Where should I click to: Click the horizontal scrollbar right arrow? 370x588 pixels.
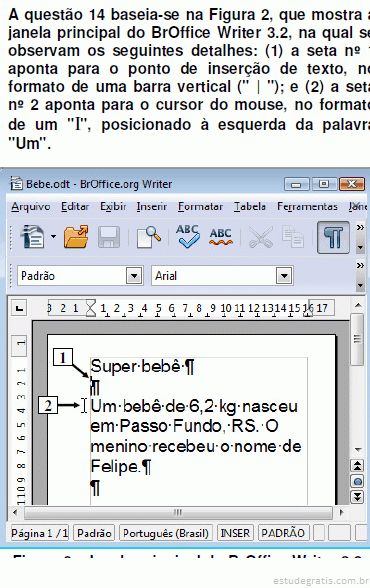[x=342, y=512]
